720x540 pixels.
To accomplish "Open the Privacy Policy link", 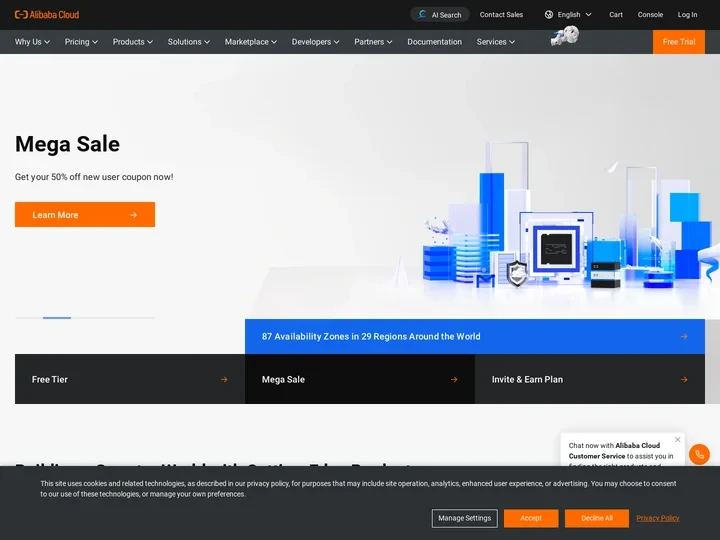I will coord(658,518).
